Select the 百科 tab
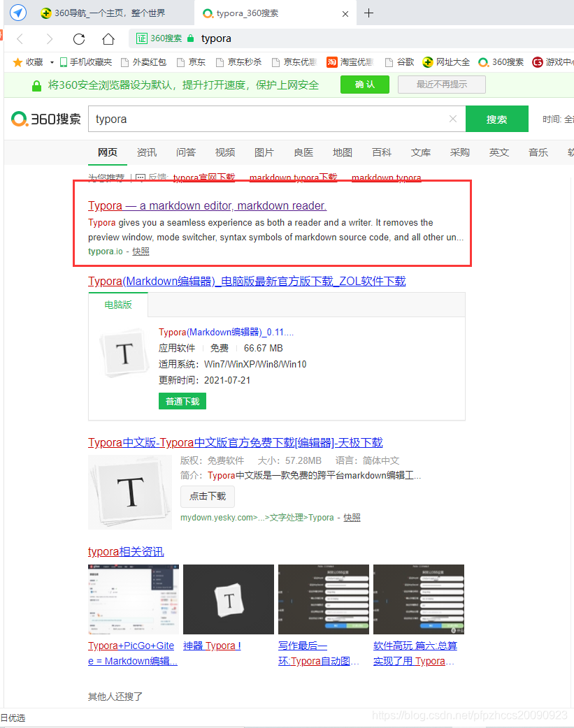This screenshot has height=728, width=574. (x=382, y=153)
